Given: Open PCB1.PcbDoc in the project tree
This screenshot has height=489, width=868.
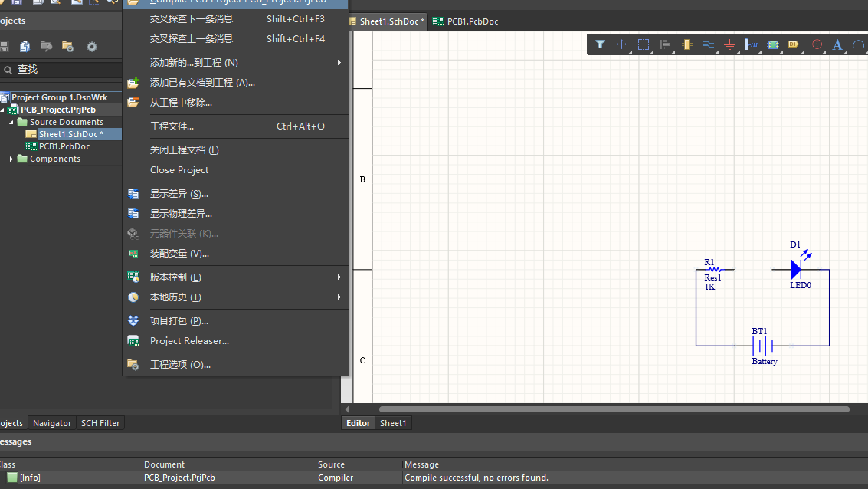Looking at the screenshot, I should [x=64, y=146].
